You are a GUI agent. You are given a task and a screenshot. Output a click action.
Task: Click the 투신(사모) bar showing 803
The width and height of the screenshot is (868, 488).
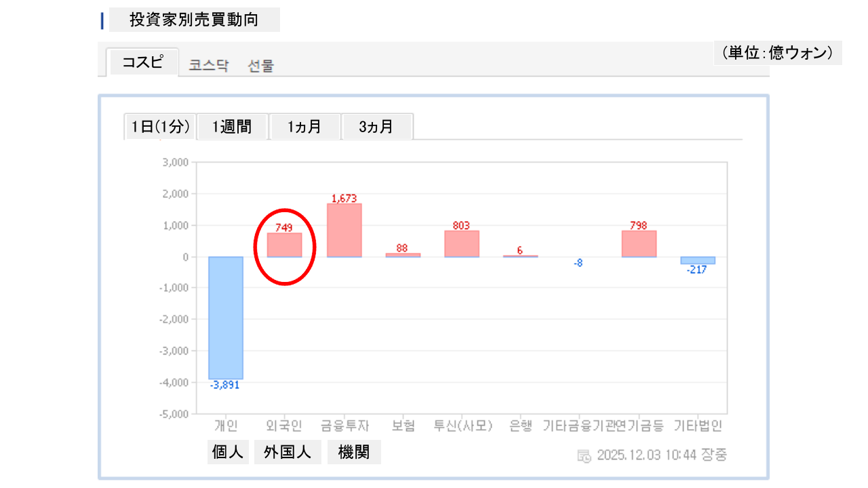462,244
